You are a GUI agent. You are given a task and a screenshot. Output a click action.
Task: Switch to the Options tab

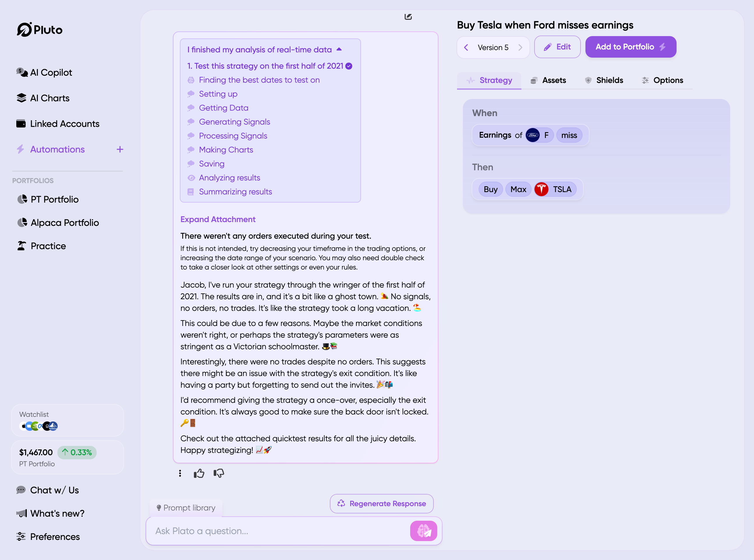[x=663, y=80]
